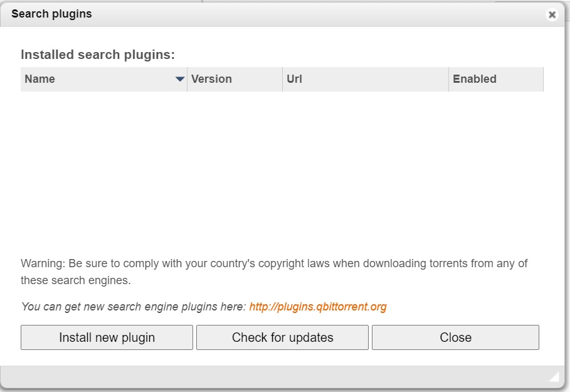Click the Installed search plugins heading
This screenshot has height=392, width=570.
[98, 55]
